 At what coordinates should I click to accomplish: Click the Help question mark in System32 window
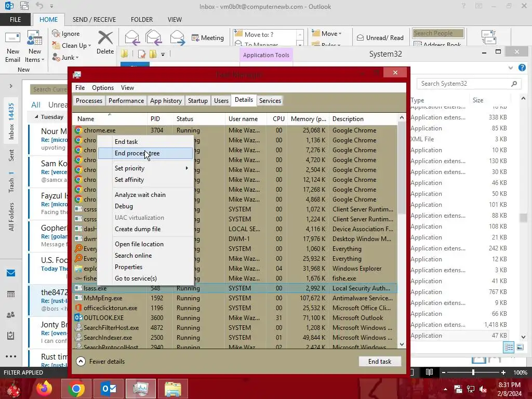tap(522, 68)
